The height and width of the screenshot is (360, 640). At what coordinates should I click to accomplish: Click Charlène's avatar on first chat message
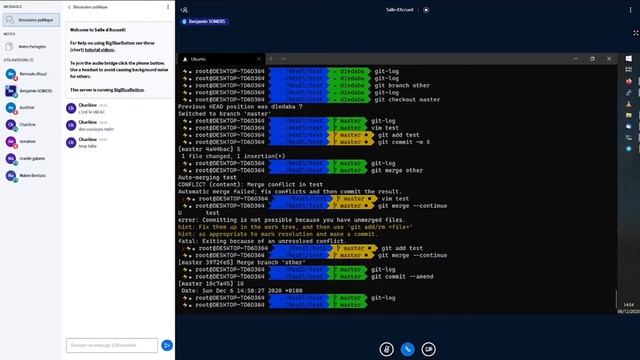pos(71,108)
